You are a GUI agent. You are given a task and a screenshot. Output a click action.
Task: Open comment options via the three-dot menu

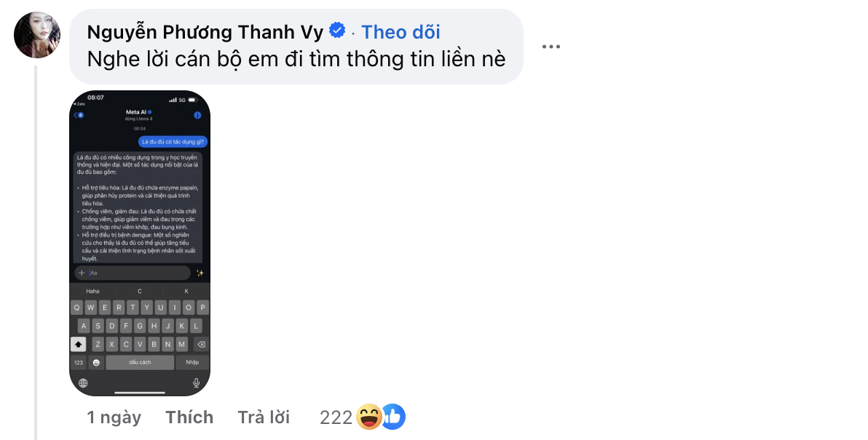click(x=551, y=46)
